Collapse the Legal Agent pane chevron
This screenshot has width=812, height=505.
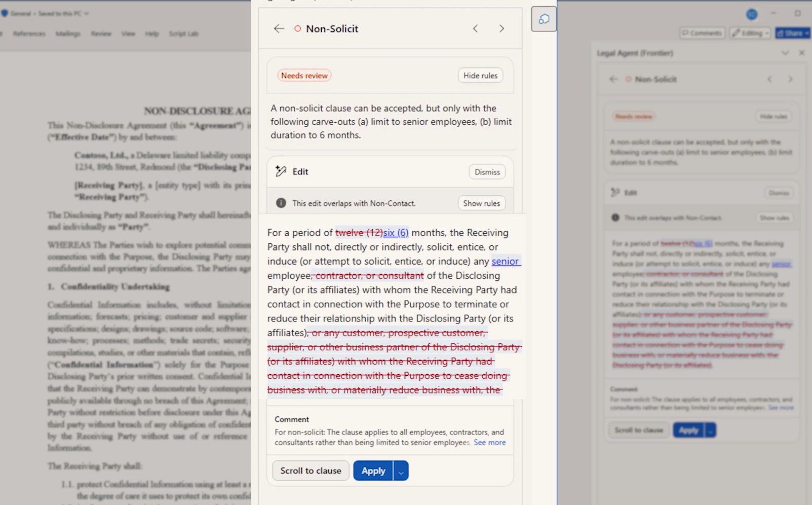[x=785, y=53]
